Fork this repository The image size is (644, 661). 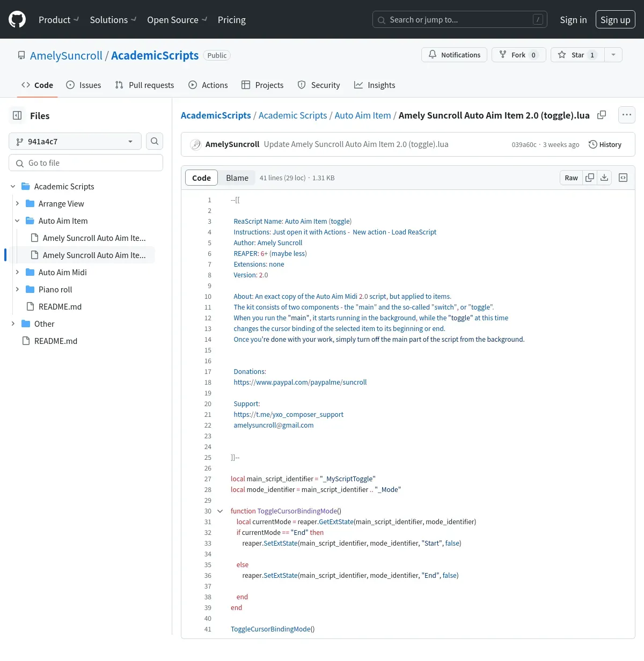tap(518, 55)
